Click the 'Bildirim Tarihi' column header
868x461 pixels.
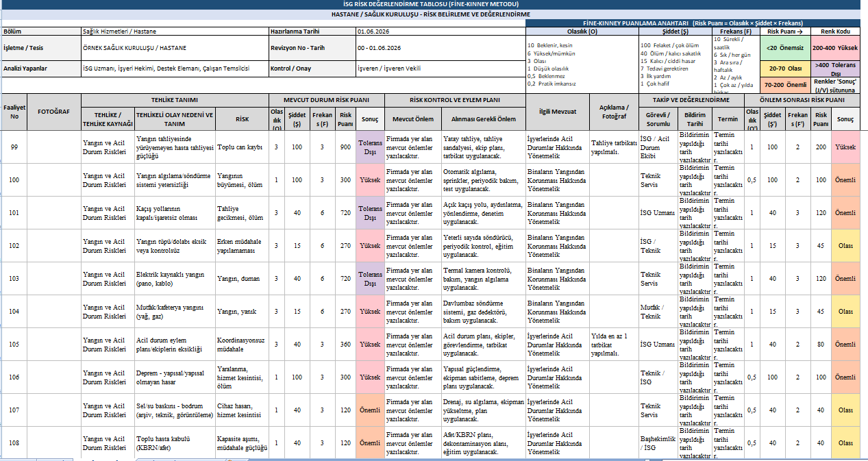tap(695, 119)
